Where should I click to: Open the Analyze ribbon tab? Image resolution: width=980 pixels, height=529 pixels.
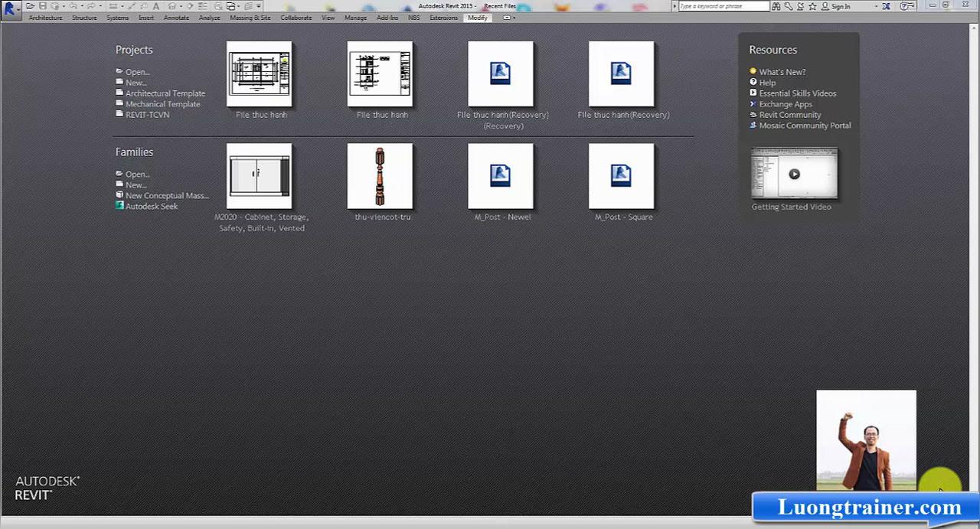(209, 18)
